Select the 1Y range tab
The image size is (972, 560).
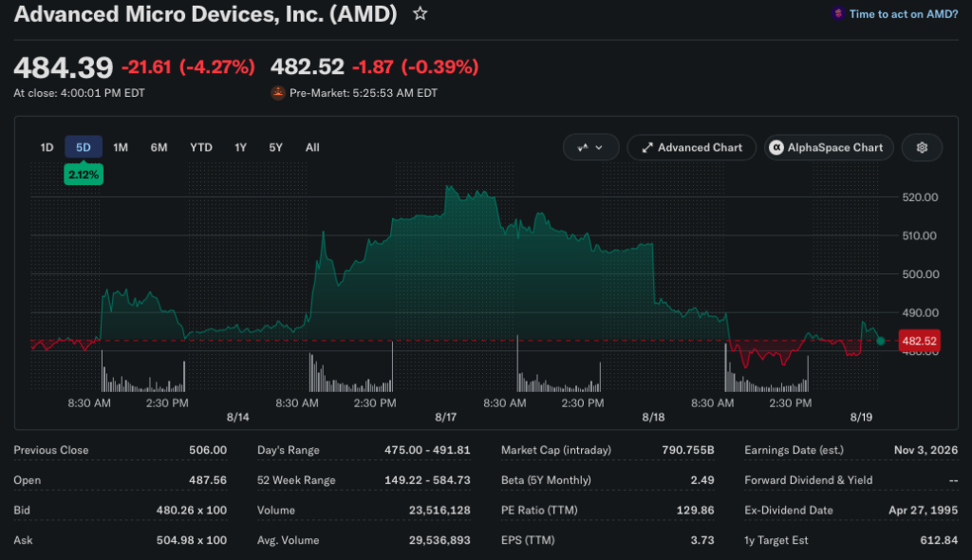pos(240,148)
